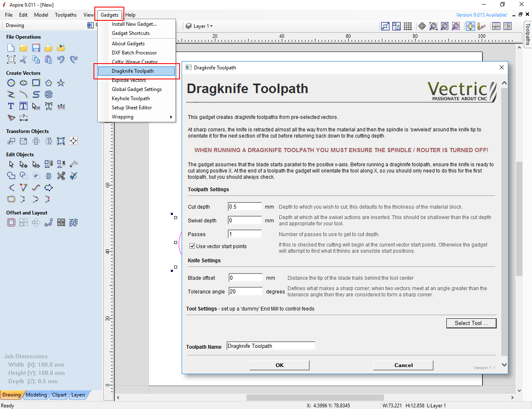Image resolution: width=532 pixels, height=409 pixels.
Task: Click the Zoom to Box magnifier icon
Action: 433,26
